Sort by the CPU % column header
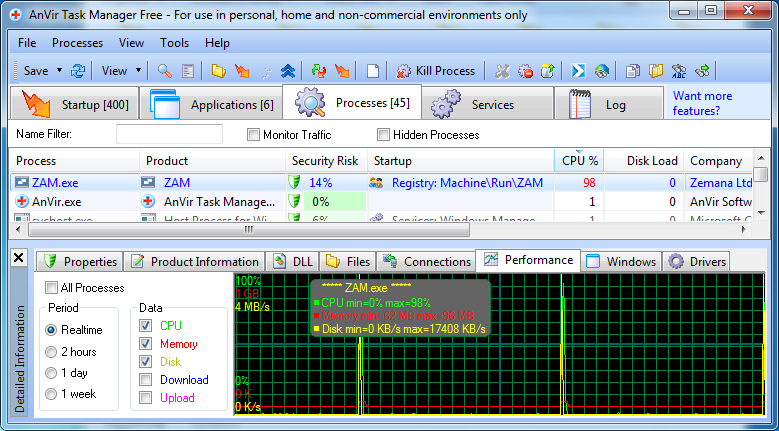The height and width of the screenshot is (431, 779). pyautogui.click(x=579, y=160)
